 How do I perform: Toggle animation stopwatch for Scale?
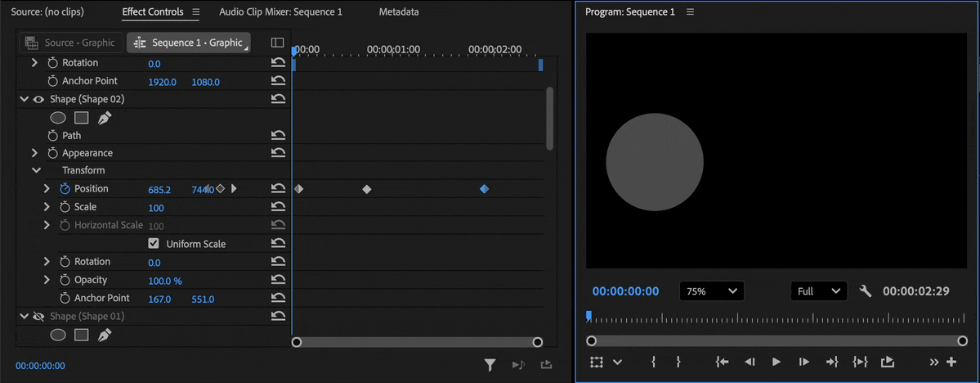pyautogui.click(x=65, y=206)
